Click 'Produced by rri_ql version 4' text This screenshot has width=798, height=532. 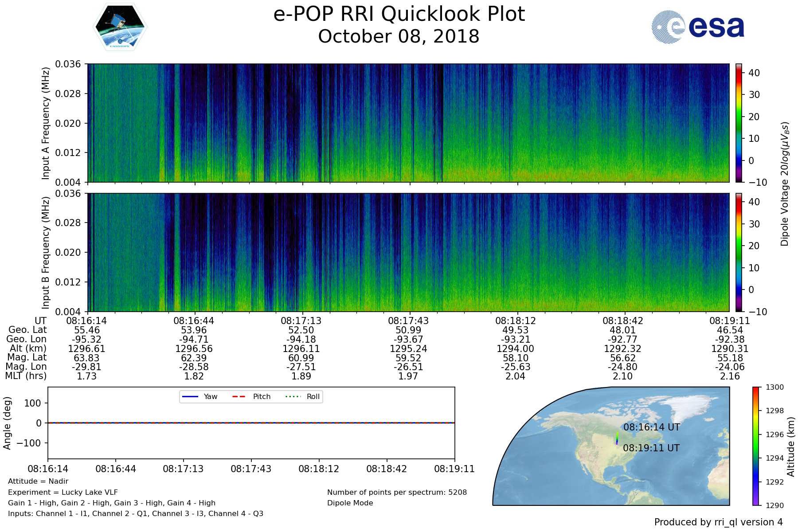718,522
